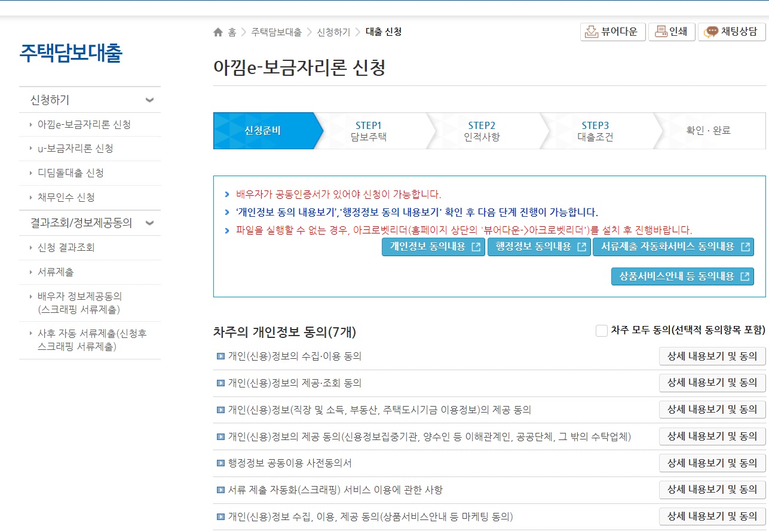Image resolution: width=769 pixels, height=532 pixels.
Task: Open 행정정보 동의내용 document
Action: click(x=539, y=247)
